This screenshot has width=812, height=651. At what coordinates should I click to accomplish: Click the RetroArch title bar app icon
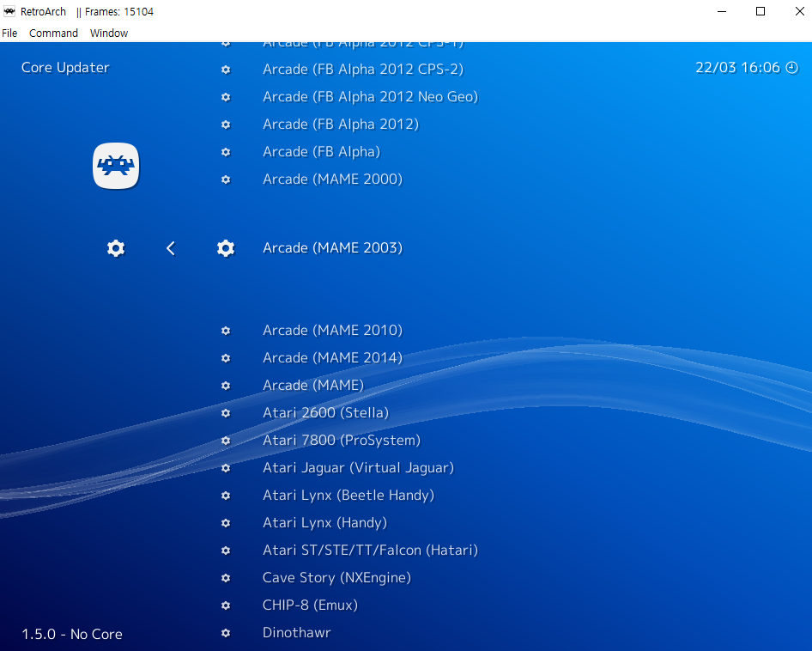(9, 11)
